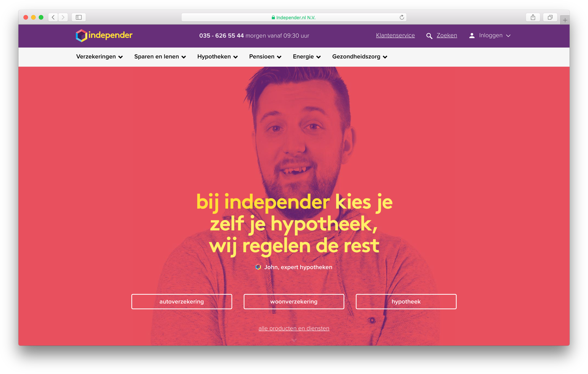The width and height of the screenshot is (588, 374).
Task: Open the Hypotheken menu
Action: [x=217, y=57]
